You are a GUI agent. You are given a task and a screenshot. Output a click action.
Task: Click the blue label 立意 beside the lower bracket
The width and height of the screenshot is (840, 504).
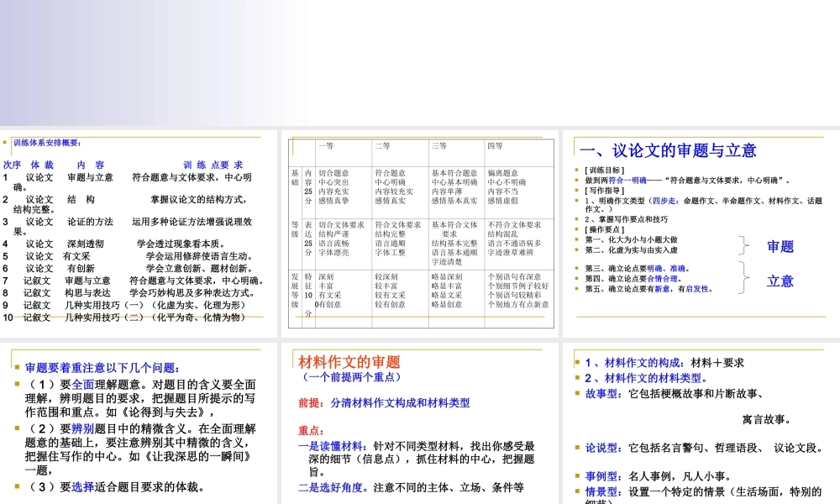point(780,281)
